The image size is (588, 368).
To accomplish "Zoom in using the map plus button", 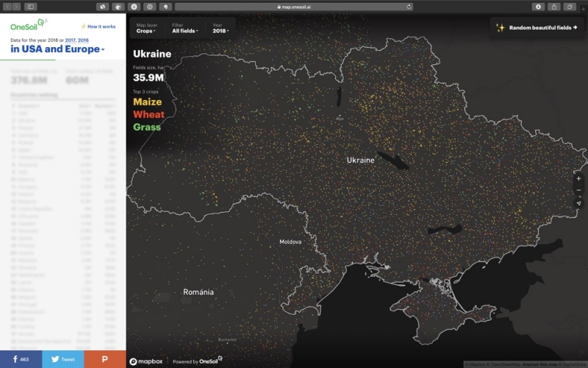I will tap(579, 179).
